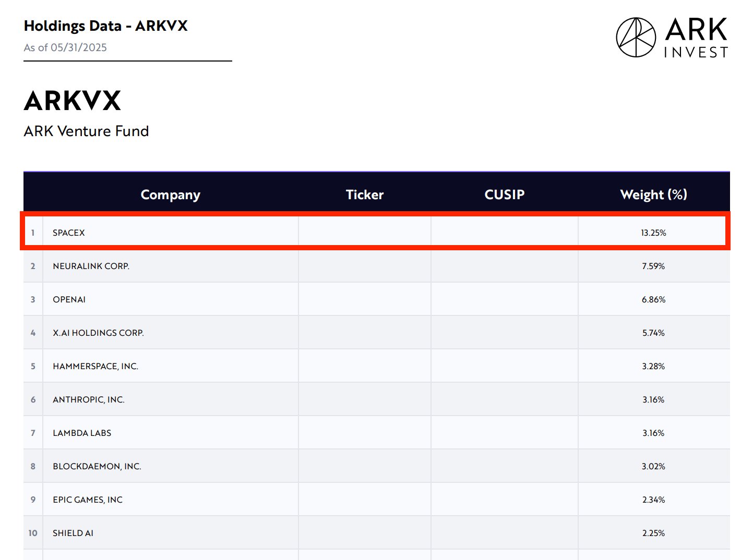
Task: Click the ARK Invest logo
Action: pyautogui.click(x=672, y=38)
